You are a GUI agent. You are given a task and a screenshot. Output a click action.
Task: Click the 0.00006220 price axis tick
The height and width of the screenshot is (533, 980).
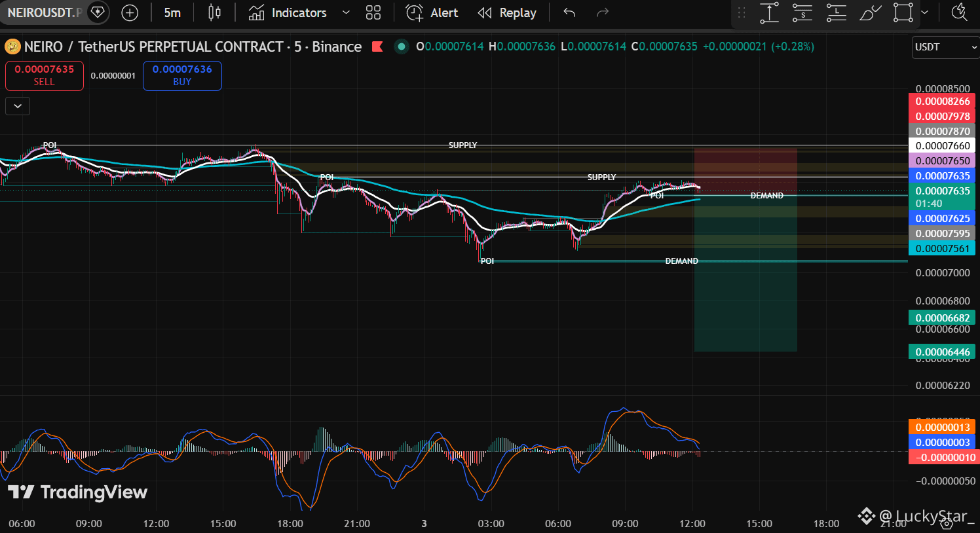(943, 386)
